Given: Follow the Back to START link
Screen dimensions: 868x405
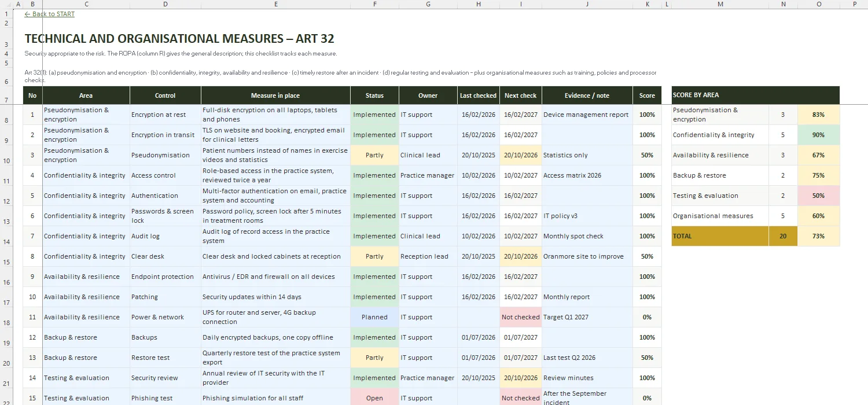Looking at the screenshot, I should [x=50, y=14].
